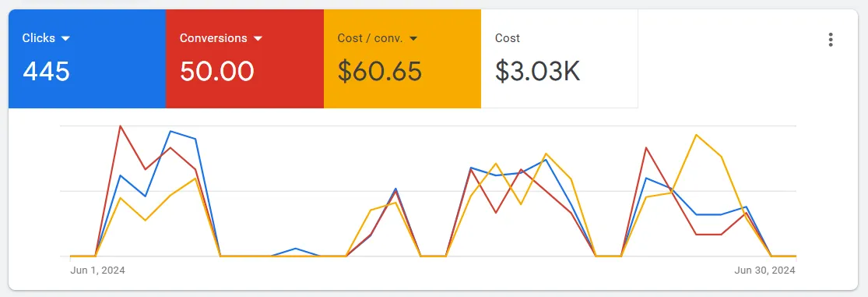868x297 pixels.
Task: Click the yellow Cost / conv. label text
Action: coord(371,38)
